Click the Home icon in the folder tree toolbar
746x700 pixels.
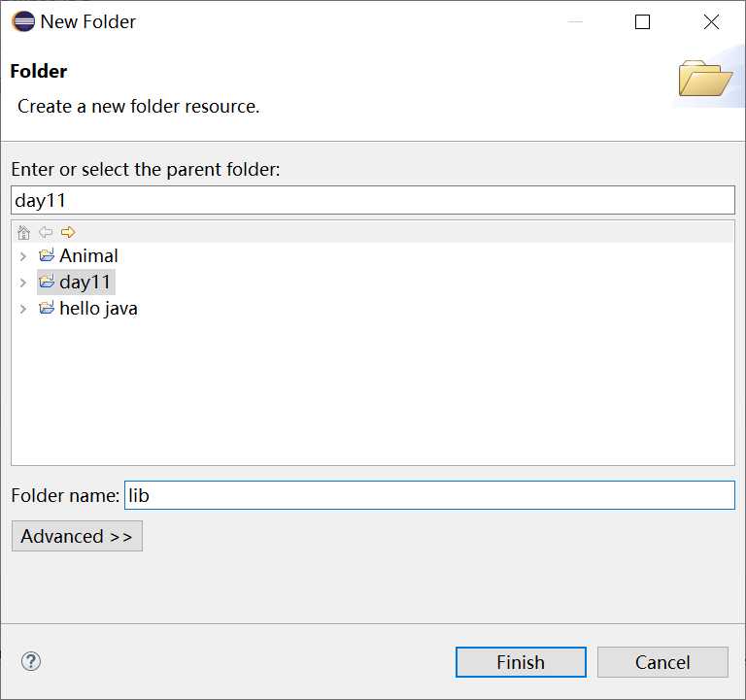point(24,232)
